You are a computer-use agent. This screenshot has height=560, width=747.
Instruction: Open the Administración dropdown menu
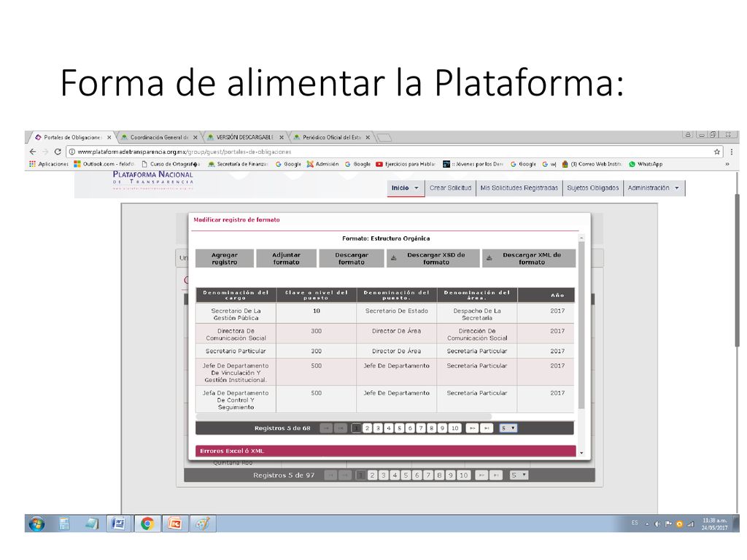[x=653, y=188]
